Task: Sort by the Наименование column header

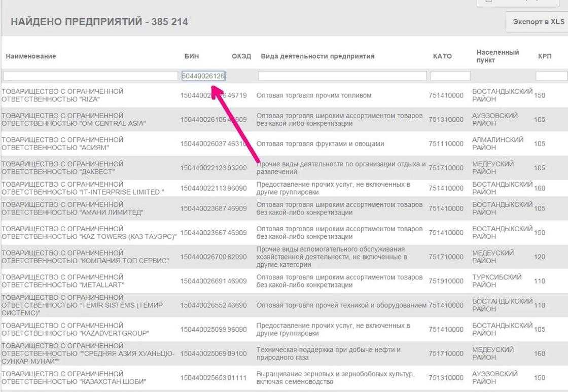Action: click(31, 56)
